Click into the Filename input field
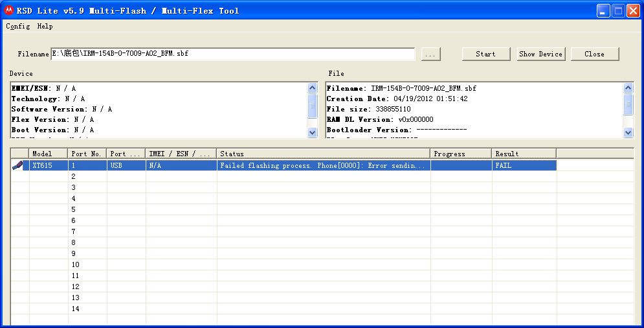Screen dimensions: 644x328 point(232,54)
